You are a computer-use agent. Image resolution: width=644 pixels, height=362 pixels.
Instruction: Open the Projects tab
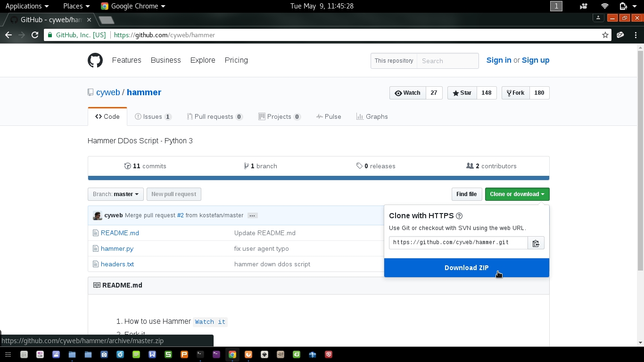coord(279,116)
